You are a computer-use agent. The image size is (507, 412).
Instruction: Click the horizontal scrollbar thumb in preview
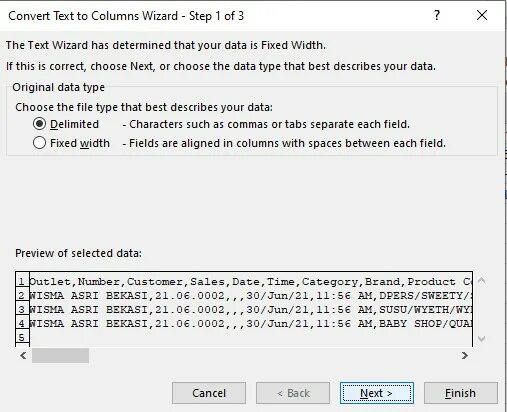click(x=60, y=356)
